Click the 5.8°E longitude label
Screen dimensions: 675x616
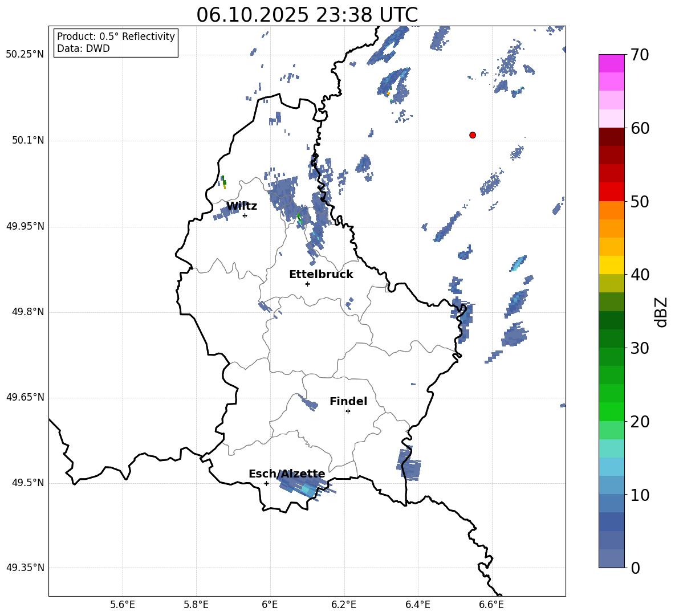[x=196, y=605]
